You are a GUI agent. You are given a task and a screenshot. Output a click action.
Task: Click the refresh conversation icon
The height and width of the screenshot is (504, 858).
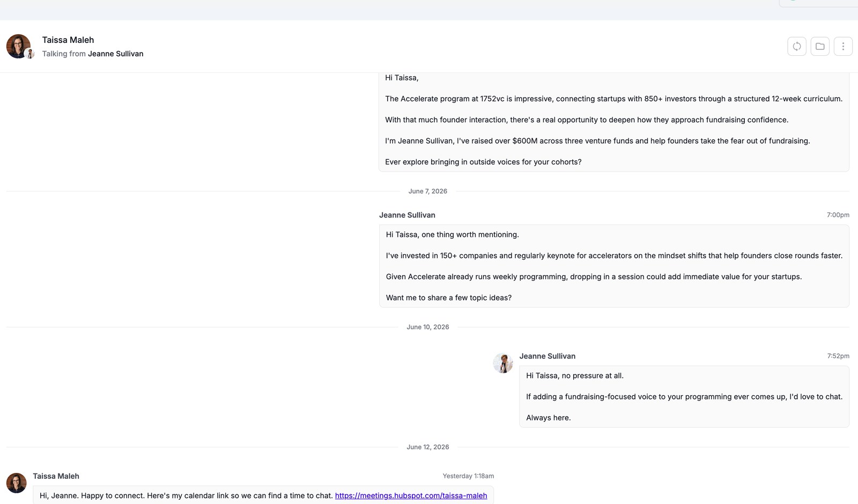(797, 46)
